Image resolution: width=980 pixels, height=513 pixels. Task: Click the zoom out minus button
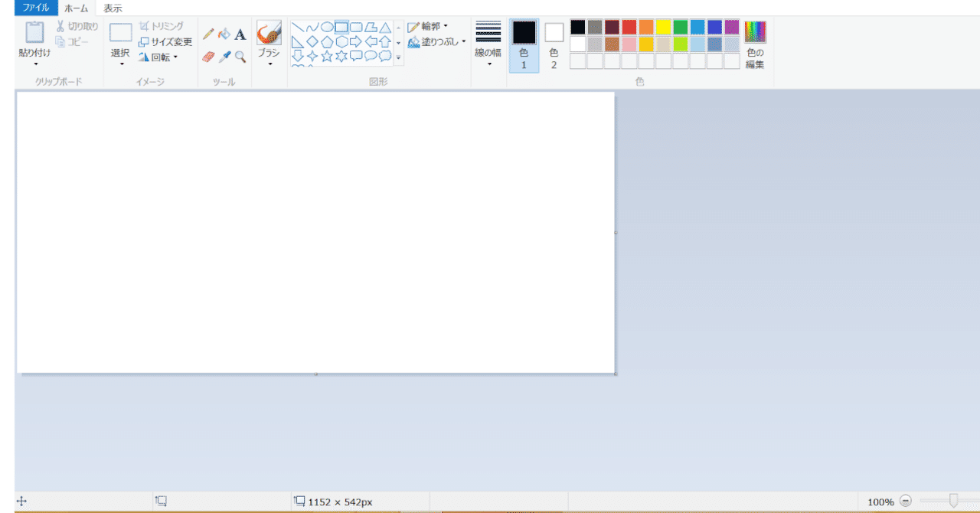pyautogui.click(x=906, y=502)
